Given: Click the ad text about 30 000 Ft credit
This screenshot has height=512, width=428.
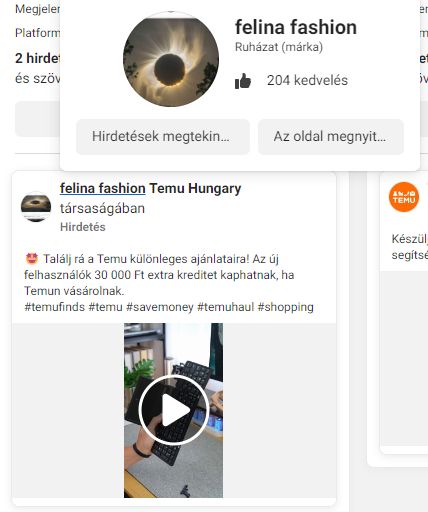Looking at the screenshot, I should [x=159, y=275].
